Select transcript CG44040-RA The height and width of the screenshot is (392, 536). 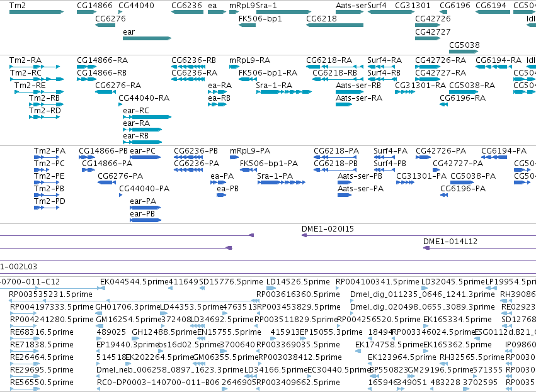click(120, 104)
